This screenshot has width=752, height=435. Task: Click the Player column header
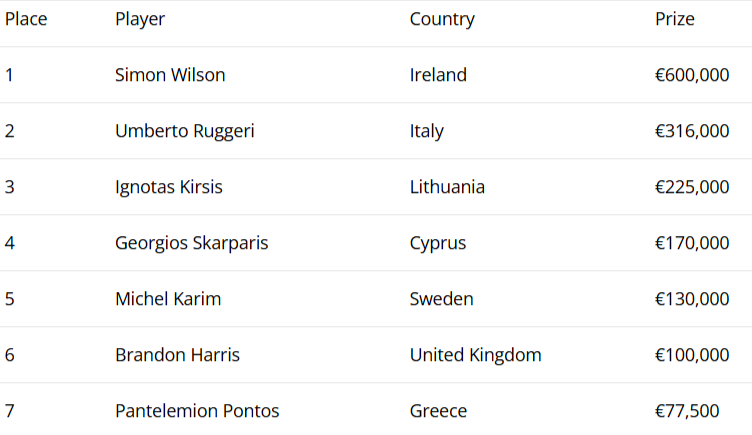(x=140, y=19)
